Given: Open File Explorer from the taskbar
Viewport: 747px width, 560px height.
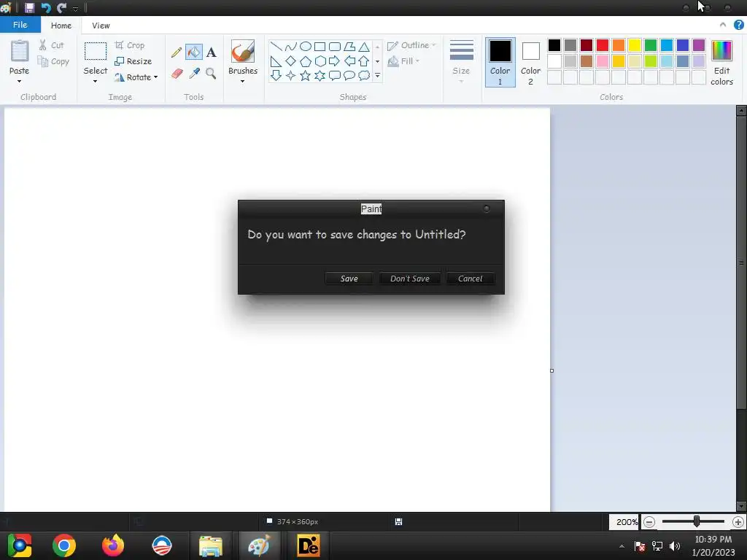Looking at the screenshot, I should [211, 545].
